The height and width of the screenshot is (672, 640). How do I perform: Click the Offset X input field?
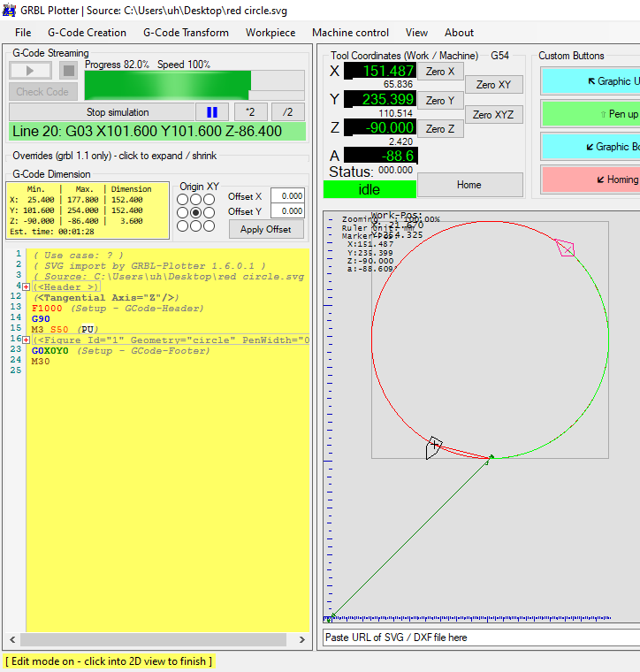[287, 196]
